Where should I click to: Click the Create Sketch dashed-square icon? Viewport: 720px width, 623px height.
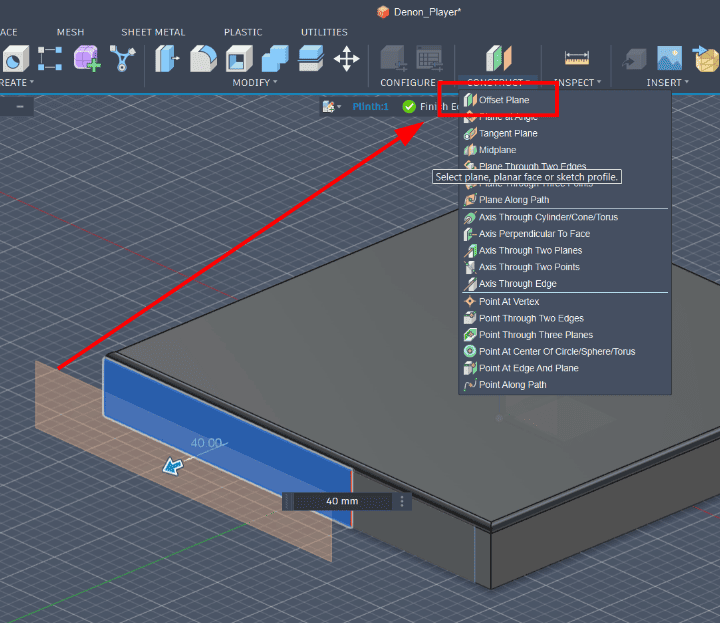[x=50, y=58]
